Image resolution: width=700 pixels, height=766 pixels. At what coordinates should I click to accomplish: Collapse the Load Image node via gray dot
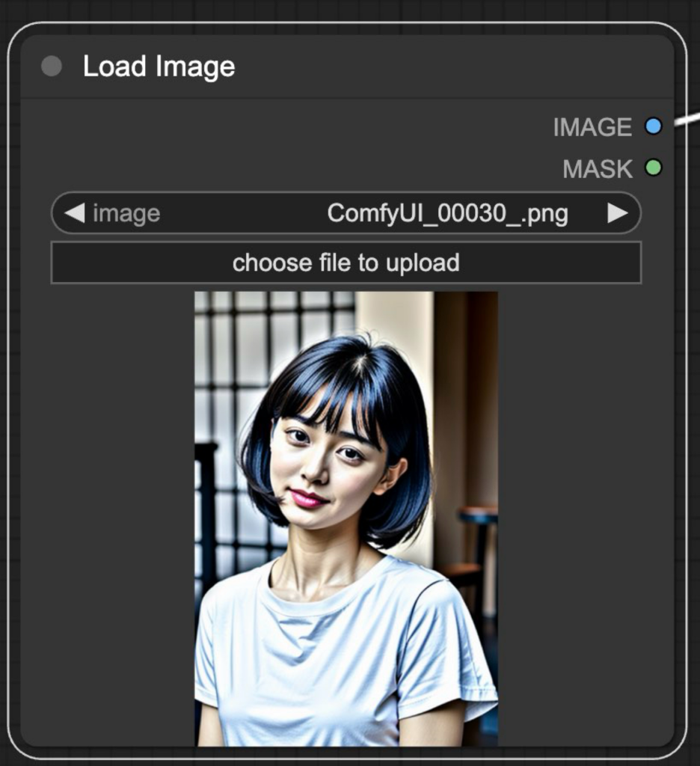[52, 66]
